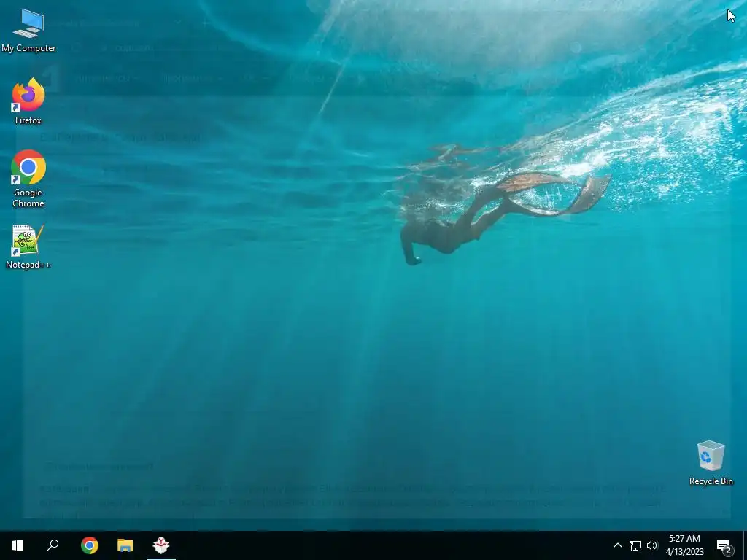Open the clock showing 5:27 AM
Image resolution: width=747 pixels, height=560 pixels.
click(x=684, y=545)
